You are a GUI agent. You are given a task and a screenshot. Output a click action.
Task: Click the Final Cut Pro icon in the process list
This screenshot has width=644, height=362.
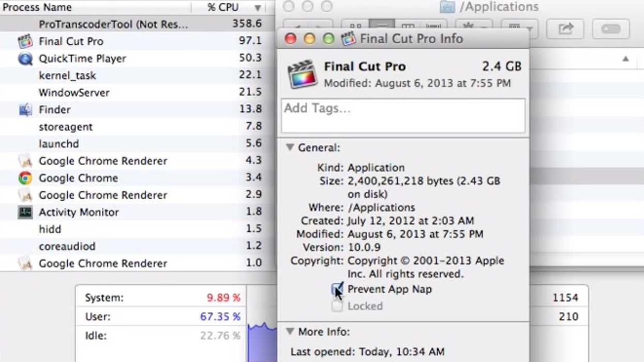[25, 41]
